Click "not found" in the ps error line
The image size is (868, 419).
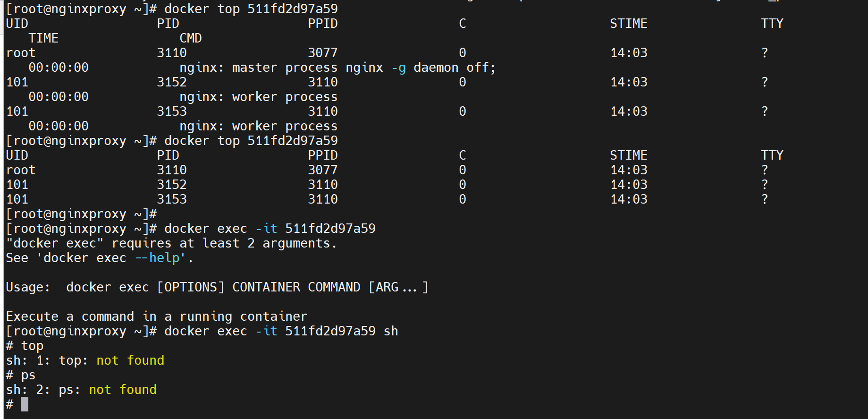123,390
